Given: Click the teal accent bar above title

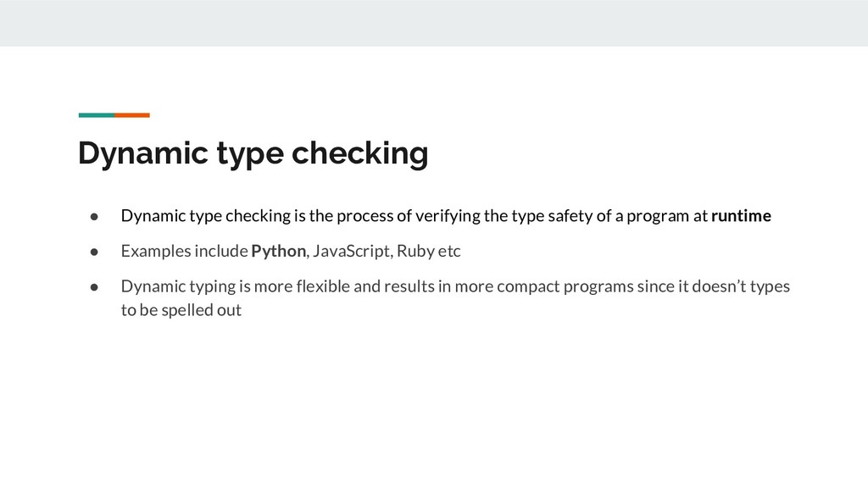Looking at the screenshot, I should pos(96,114).
